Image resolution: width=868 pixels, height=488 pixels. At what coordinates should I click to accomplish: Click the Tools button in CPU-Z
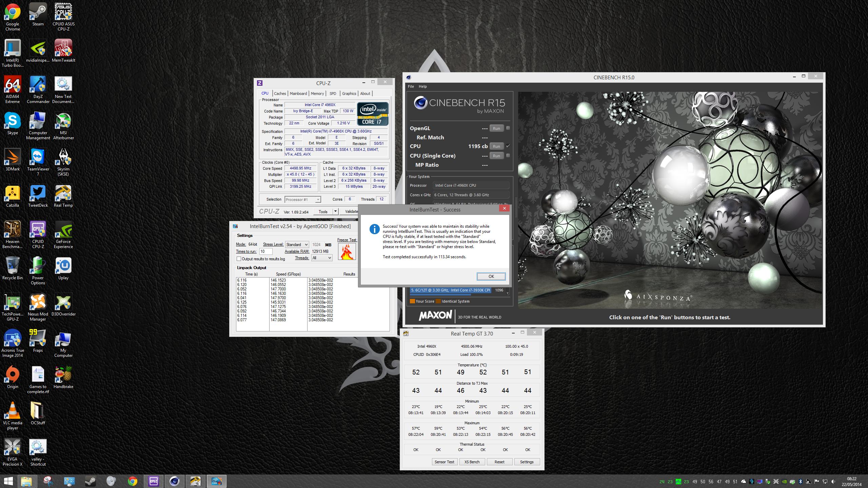(323, 211)
